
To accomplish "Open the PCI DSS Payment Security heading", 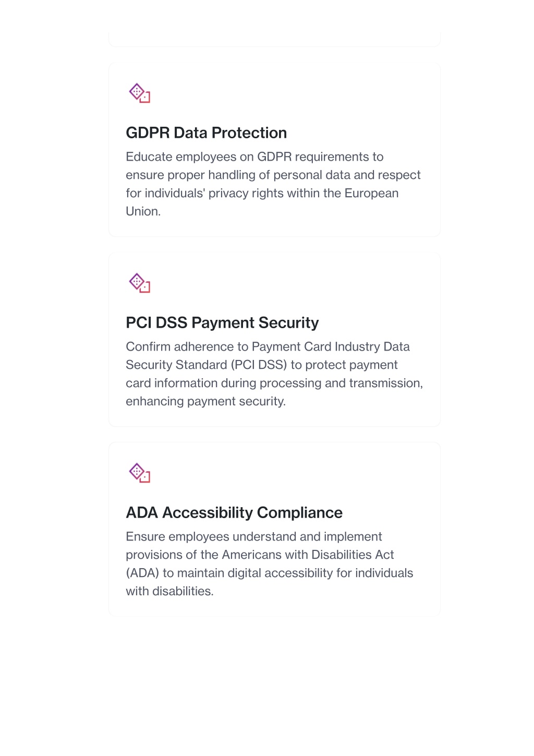I will [222, 322].
